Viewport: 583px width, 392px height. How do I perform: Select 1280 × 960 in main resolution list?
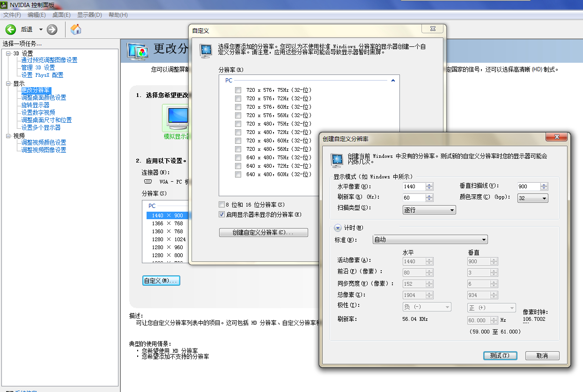[x=167, y=247]
